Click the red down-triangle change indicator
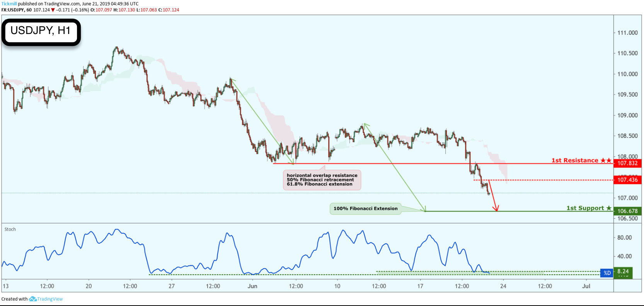Viewport: 644px width, 306px height. [x=53, y=10]
